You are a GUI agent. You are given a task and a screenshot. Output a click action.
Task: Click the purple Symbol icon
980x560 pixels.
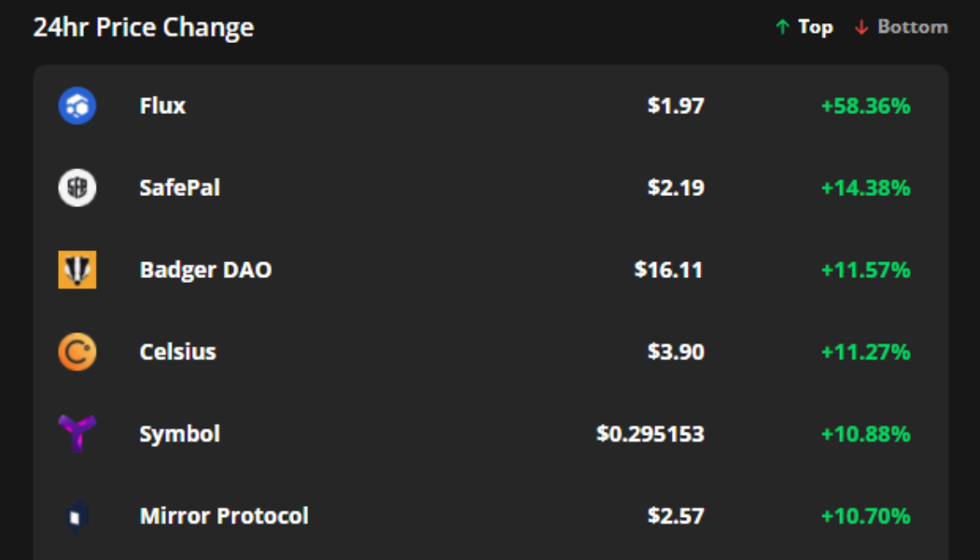pos(77,433)
